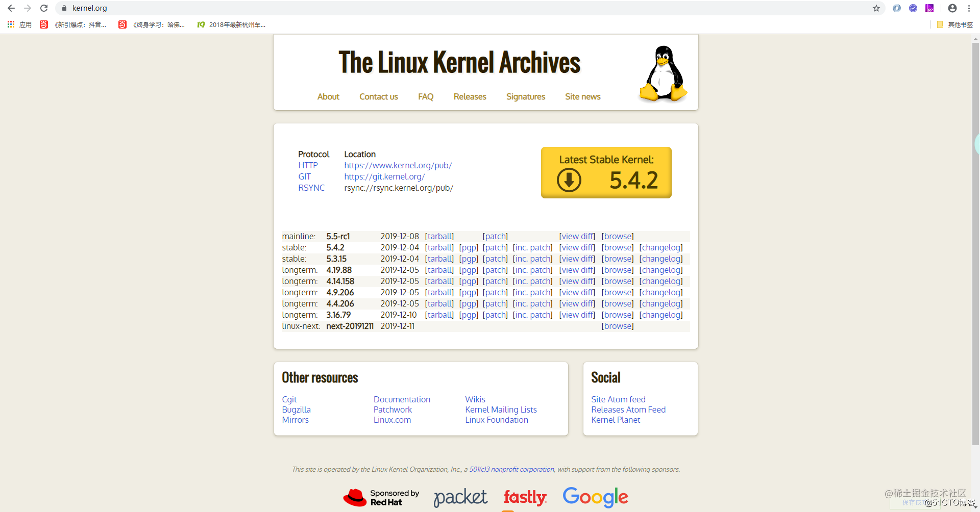The image size is (980, 512).
Task: Open the pgp link for stable 5.4.2
Action: pyautogui.click(x=469, y=248)
